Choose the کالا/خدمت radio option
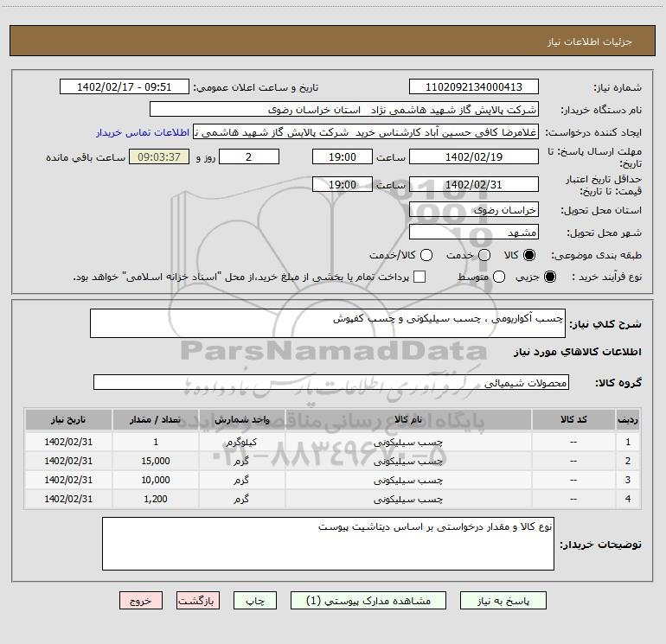 (424, 255)
